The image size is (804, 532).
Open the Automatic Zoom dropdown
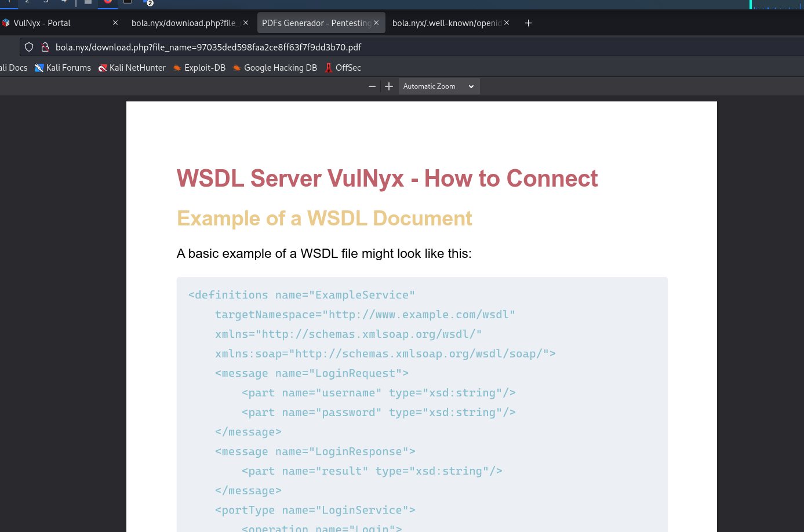pos(439,86)
